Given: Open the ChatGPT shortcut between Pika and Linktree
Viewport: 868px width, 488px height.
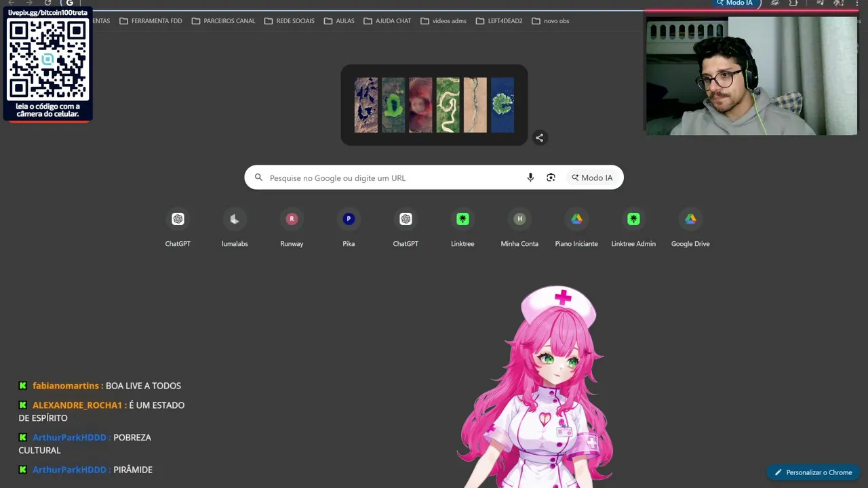Looking at the screenshot, I should pos(406,228).
